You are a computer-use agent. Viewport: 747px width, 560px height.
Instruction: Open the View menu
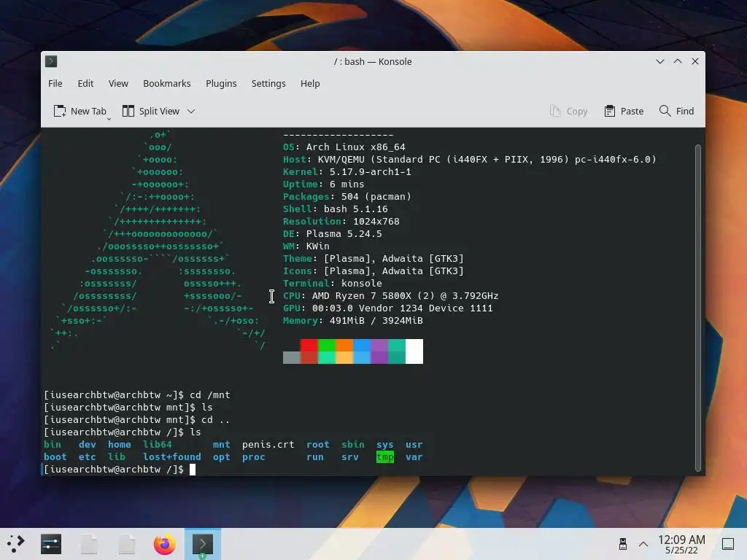pyautogui.click(x=118, y=83)
